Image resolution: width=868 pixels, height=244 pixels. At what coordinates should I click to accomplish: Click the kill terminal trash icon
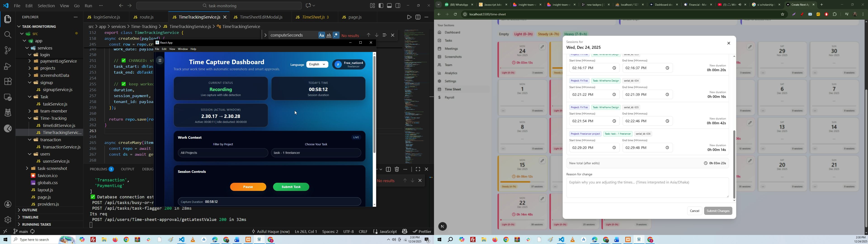tap(397, 169)
